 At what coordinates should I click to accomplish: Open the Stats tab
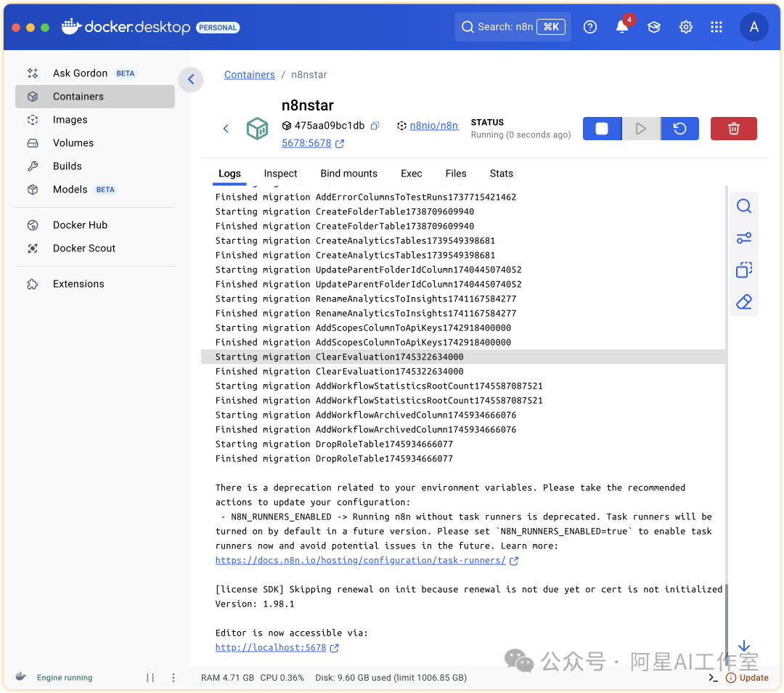click(502, 174)
